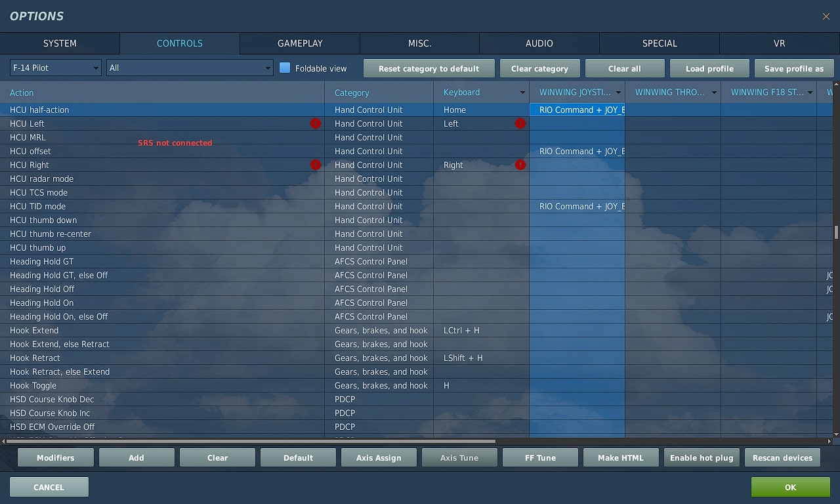Click the horizontal scrollbar thumb
Image resolution: width=840 pixels, height=504 pixels.
[249, 441]
